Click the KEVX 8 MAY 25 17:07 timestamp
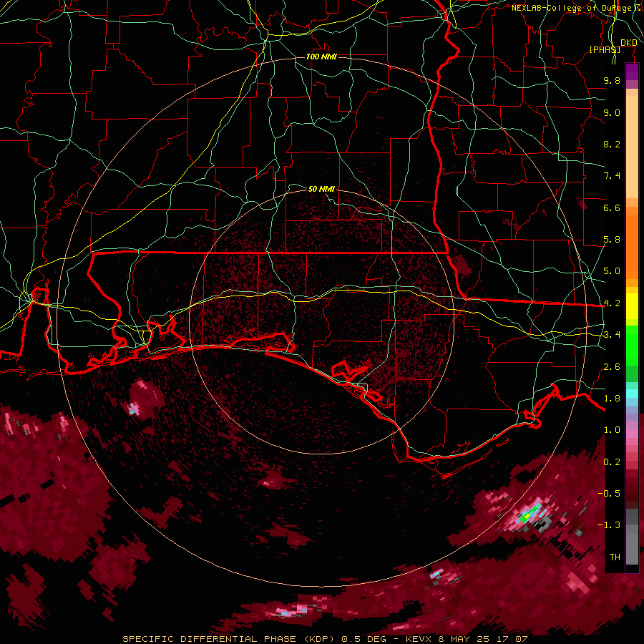Viewport: 644px width, 644px height. (x=467, y=639)
